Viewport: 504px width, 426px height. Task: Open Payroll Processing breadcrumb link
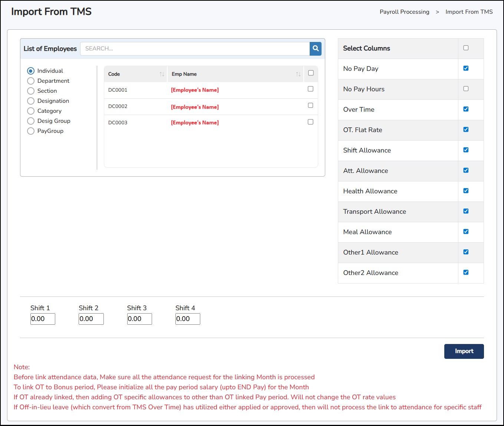pyautogui.click(x=404, y=12)
